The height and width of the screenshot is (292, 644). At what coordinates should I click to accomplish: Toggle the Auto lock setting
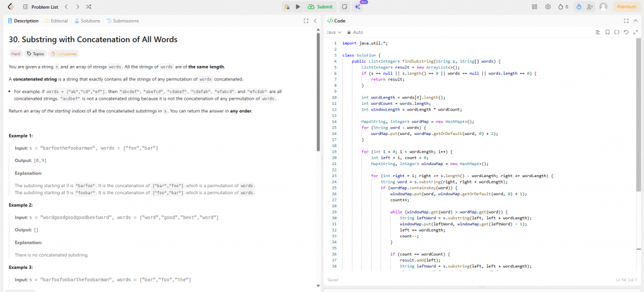tap(355, 32)
